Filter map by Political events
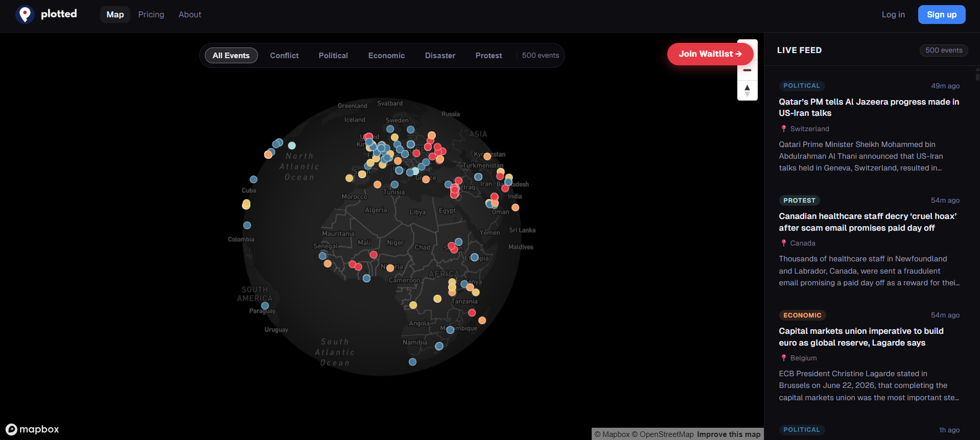This screenshot has width=980, height=440. [333, 55]
